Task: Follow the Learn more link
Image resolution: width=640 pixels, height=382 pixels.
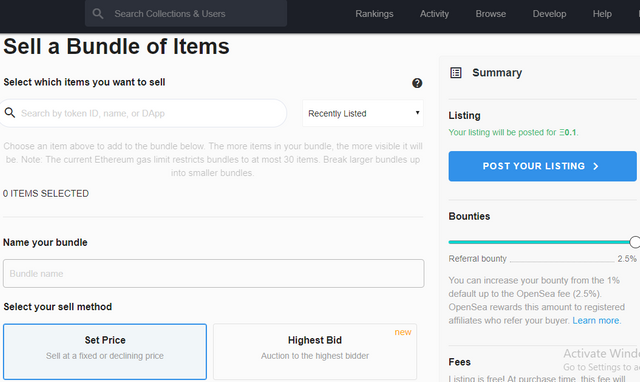Action: tap(596, 320)
